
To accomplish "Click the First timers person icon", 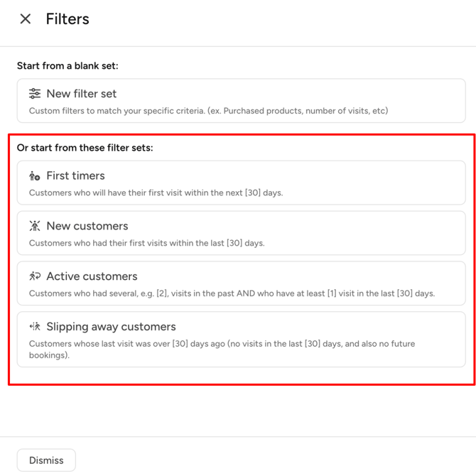I will coord(35,176).
